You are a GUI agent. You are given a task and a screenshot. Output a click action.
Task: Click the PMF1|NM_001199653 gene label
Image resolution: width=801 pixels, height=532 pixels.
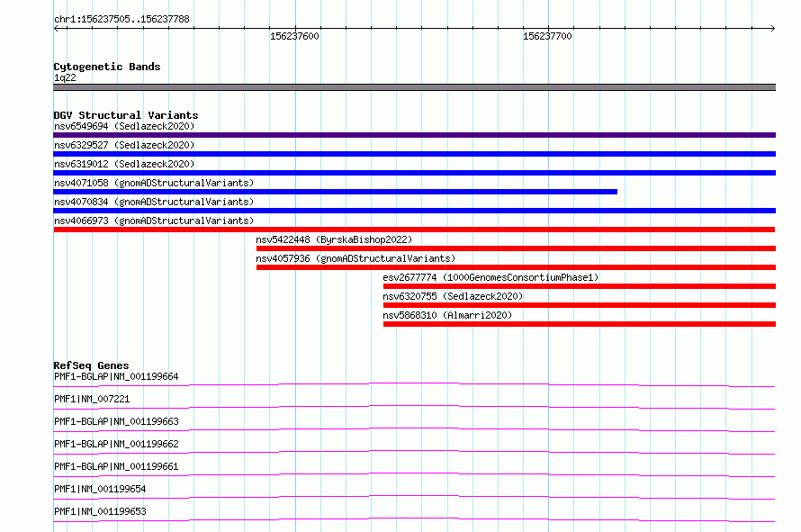pyautogui.click(x=100, y=511)
